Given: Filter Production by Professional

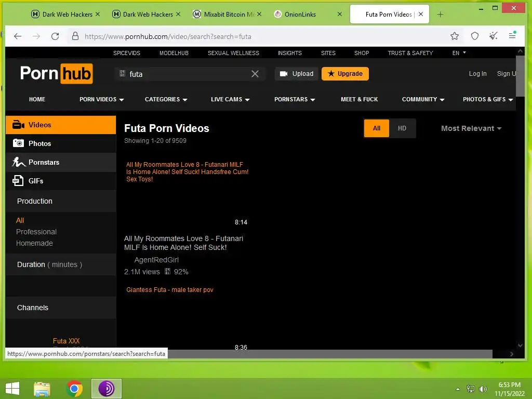Looking at the screenshot, I should pyautogui.click(x=36, y=232).
